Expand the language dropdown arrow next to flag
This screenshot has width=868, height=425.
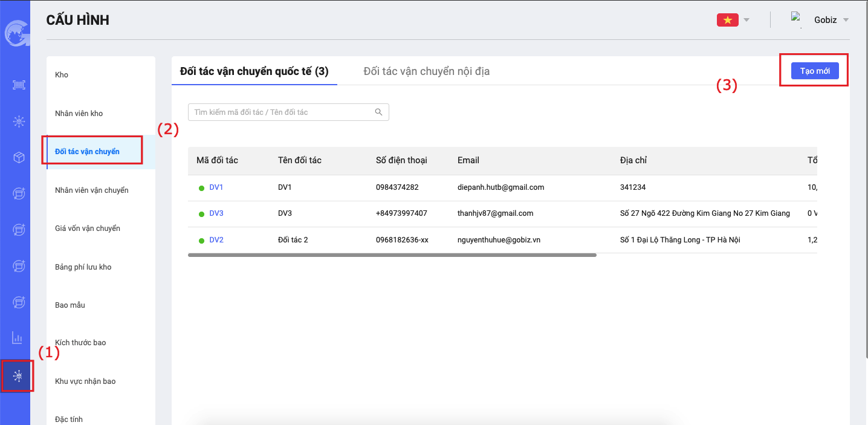coord(747,20)
